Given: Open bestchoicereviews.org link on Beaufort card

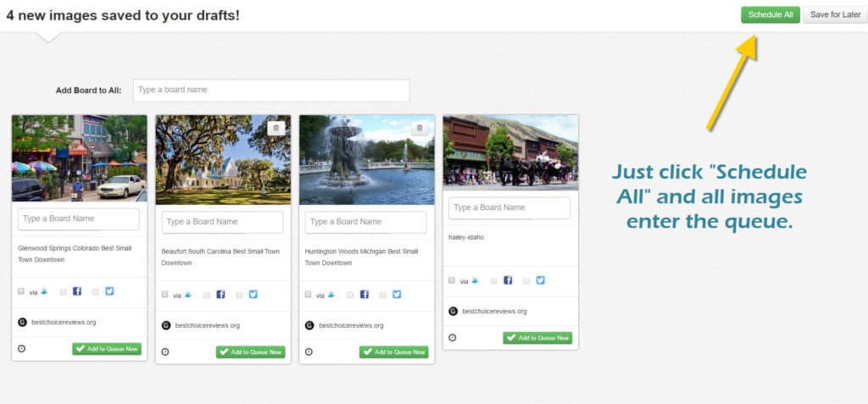Looking at the screenshot, I should pyautogui.click(x=208, y=326).
